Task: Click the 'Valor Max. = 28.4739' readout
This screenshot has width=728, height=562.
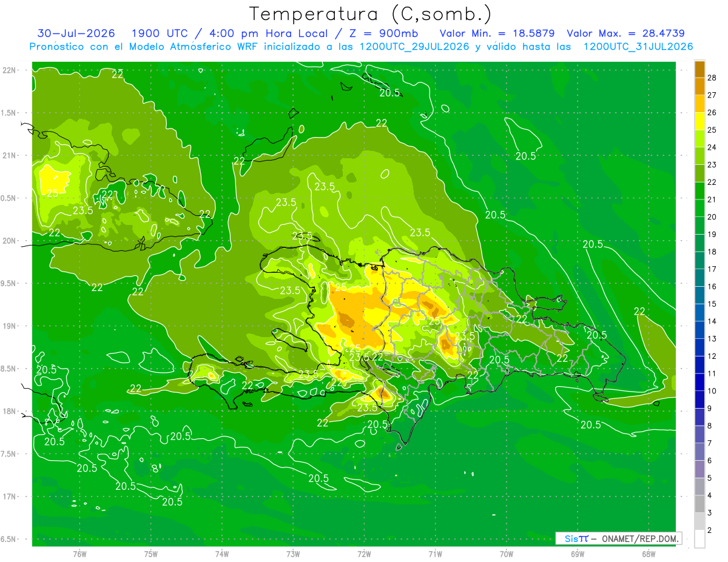Action: pyautogui.click(x=625, y=33)
